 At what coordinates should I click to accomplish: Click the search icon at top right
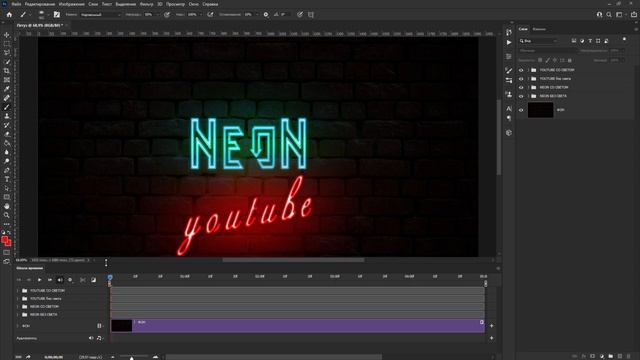click(x=609, y=15)
